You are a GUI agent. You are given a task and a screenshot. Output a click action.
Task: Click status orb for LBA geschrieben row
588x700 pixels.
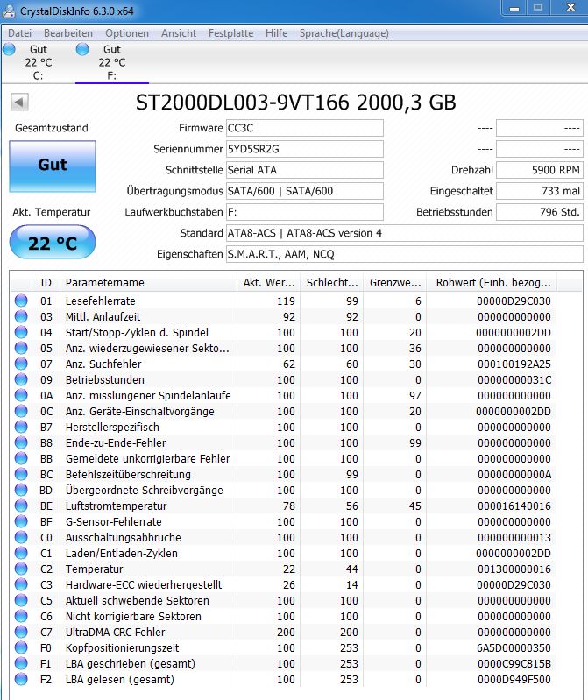point(21,663)
